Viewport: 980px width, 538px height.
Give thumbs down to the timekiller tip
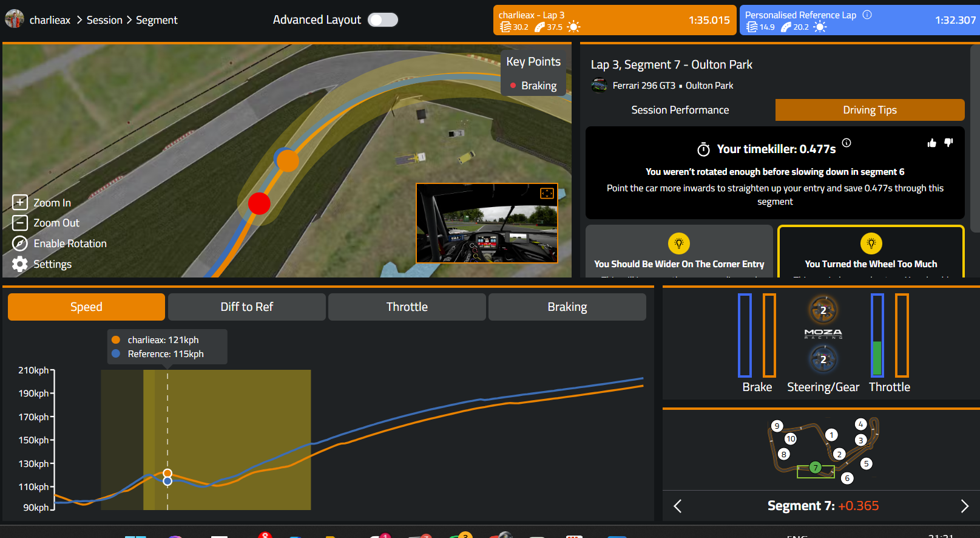pyautogui.click(x=948, y=143)
